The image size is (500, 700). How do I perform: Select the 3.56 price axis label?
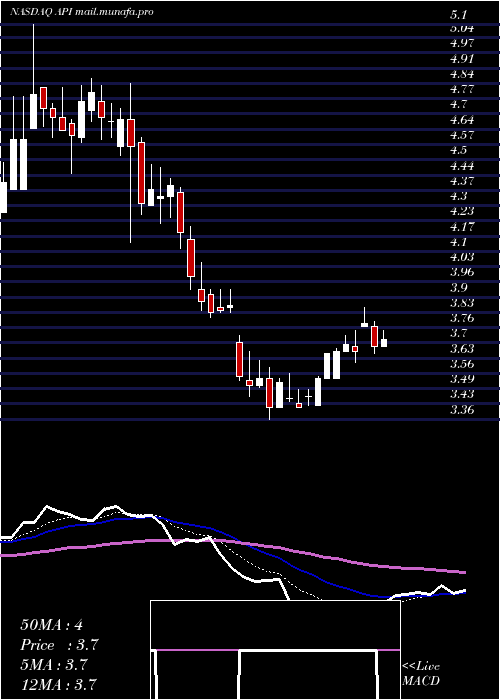coord(462,364)
